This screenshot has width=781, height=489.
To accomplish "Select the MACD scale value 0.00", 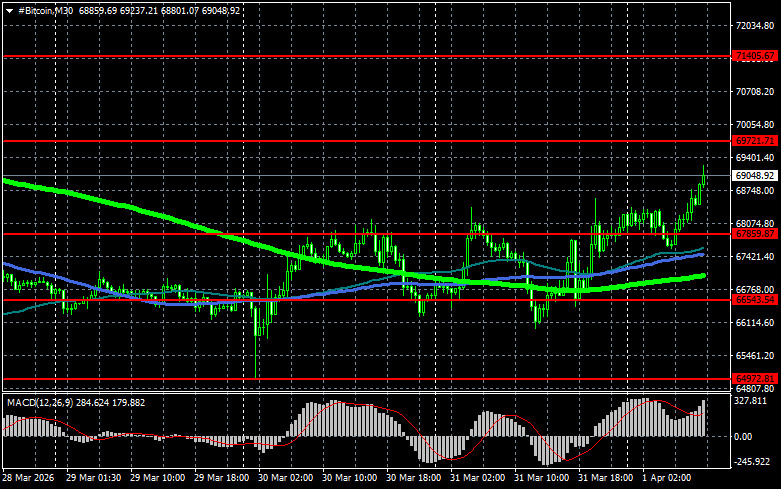I will click(x=744, y=437).
